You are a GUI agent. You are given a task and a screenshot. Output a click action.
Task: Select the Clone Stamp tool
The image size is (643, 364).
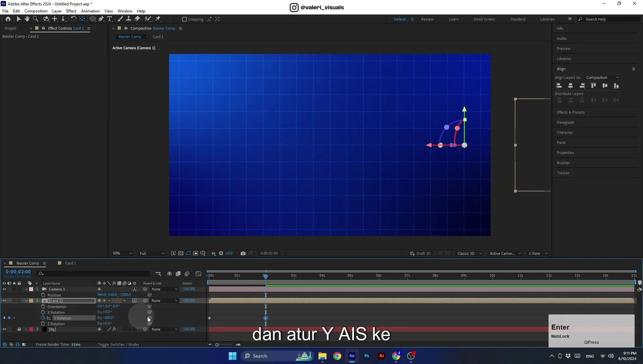coord(129,19)
